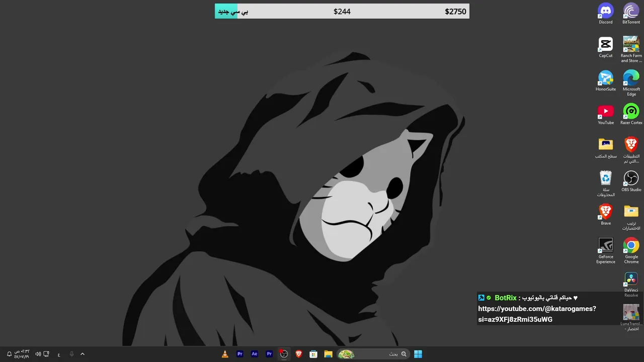Open Microsoft Edge desktop shortcut
Viewport: 644px width, 362px height.
[631, 83]
